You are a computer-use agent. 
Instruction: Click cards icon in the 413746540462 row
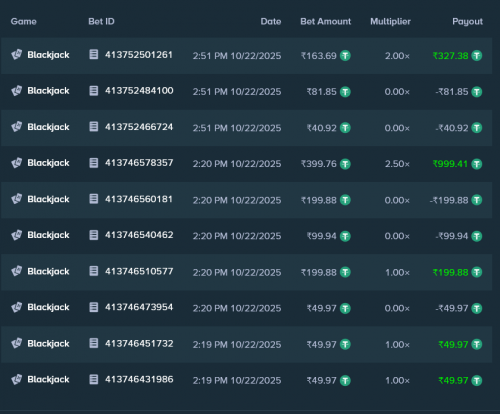(17, 235)
